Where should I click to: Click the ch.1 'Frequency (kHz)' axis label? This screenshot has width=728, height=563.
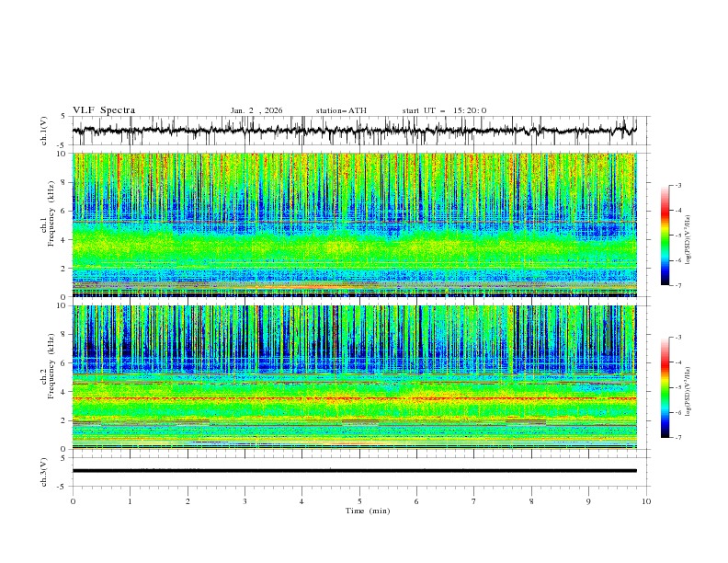pyautogui.click(x=51, y=214)
